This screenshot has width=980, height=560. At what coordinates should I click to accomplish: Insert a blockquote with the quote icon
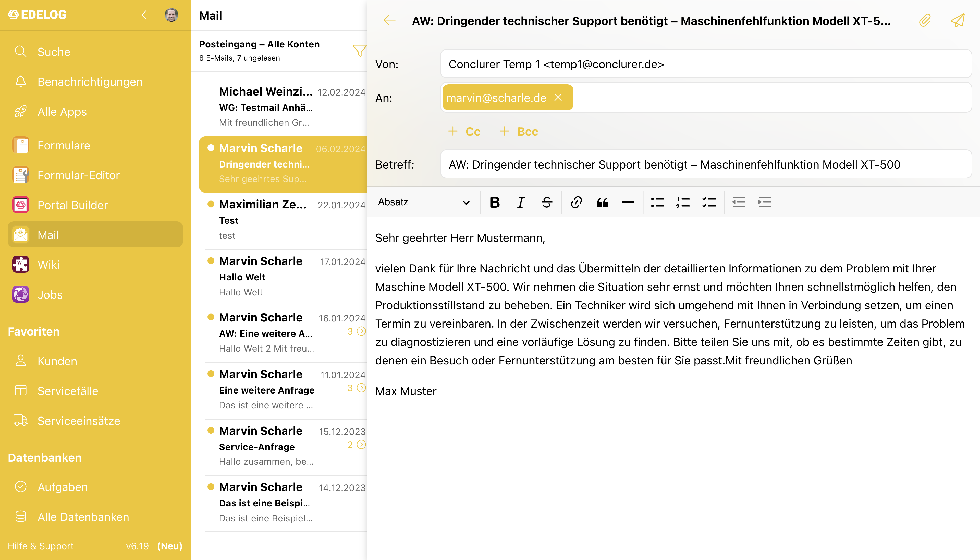point(602,202)
